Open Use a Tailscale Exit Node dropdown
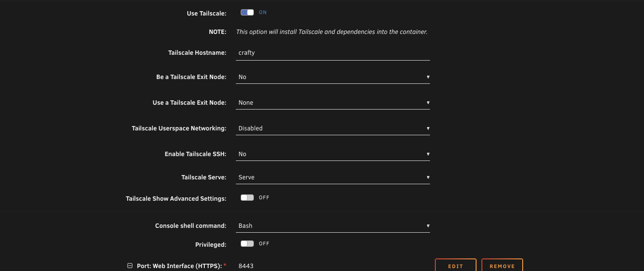This screenshot has height=271, width=644. point(333,103)
